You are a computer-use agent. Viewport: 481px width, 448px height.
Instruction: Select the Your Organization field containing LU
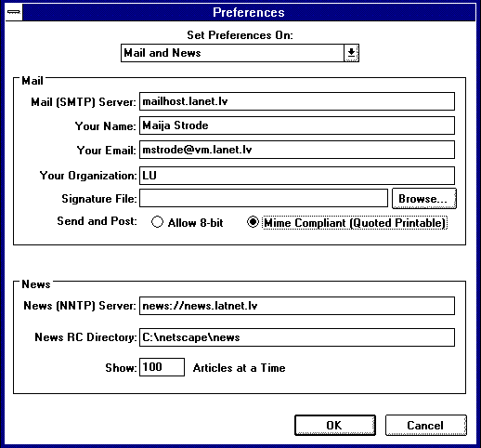pyautogui.click(x=297, y=176)
